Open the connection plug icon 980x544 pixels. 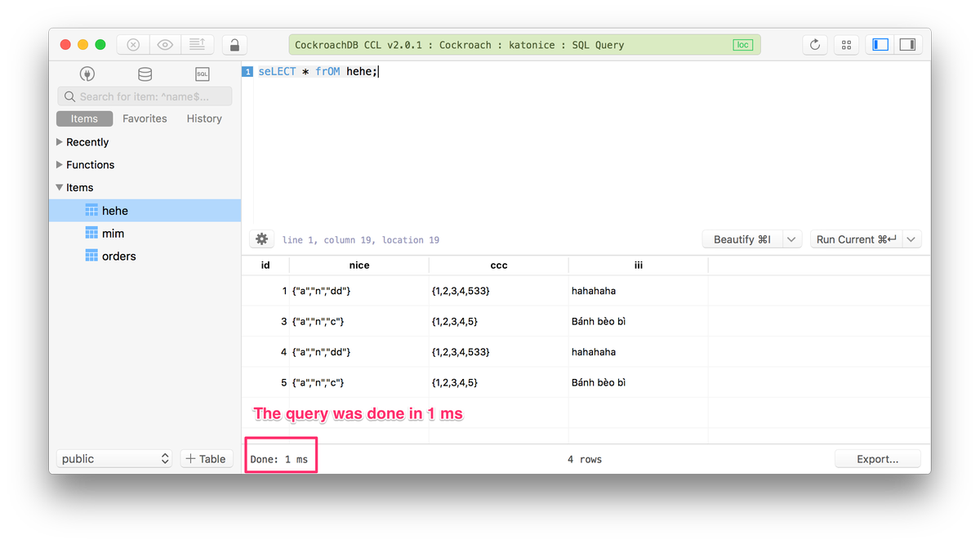pos(87,74)
